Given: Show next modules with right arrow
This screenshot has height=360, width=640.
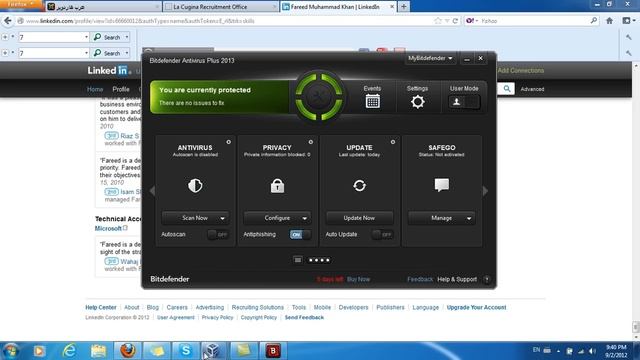Looking at the screenshot, I should [485, 191].
